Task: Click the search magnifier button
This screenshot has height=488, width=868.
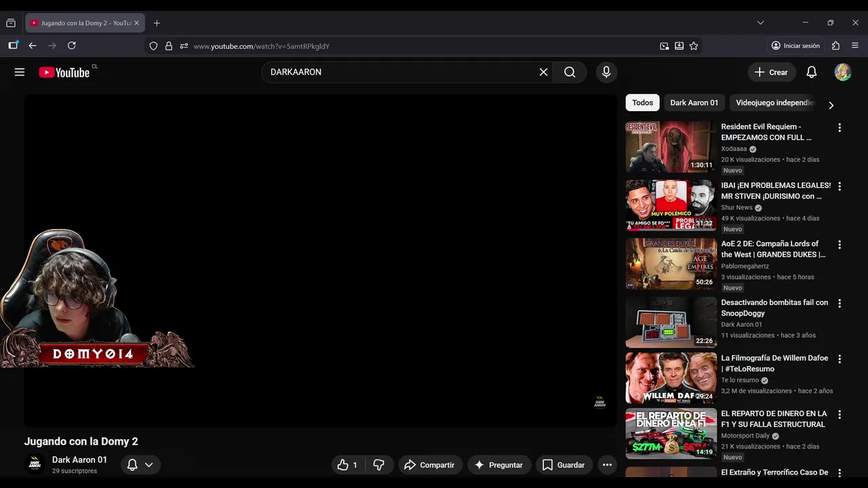Action: tap(570, 72)
